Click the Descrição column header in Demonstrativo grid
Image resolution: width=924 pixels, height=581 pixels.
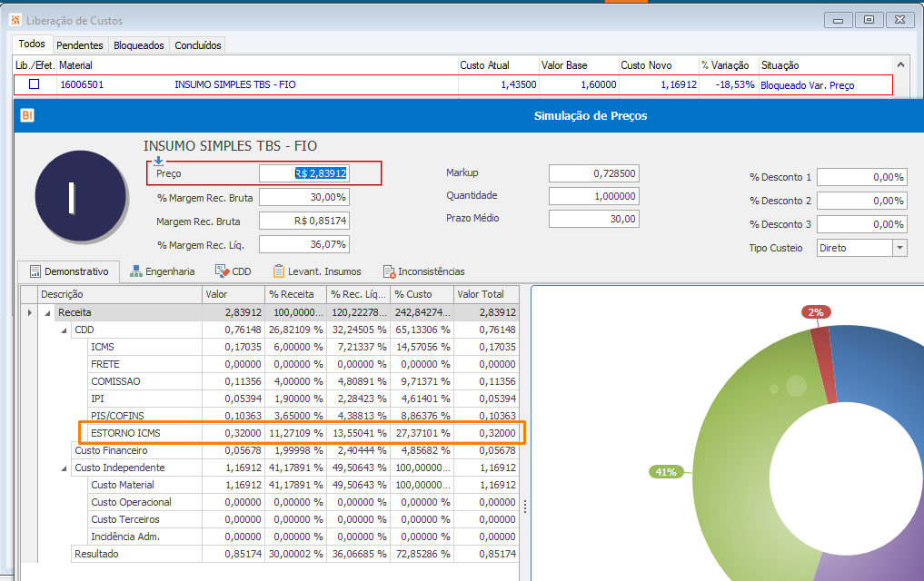pyautogui.click(x=120, y=294)
